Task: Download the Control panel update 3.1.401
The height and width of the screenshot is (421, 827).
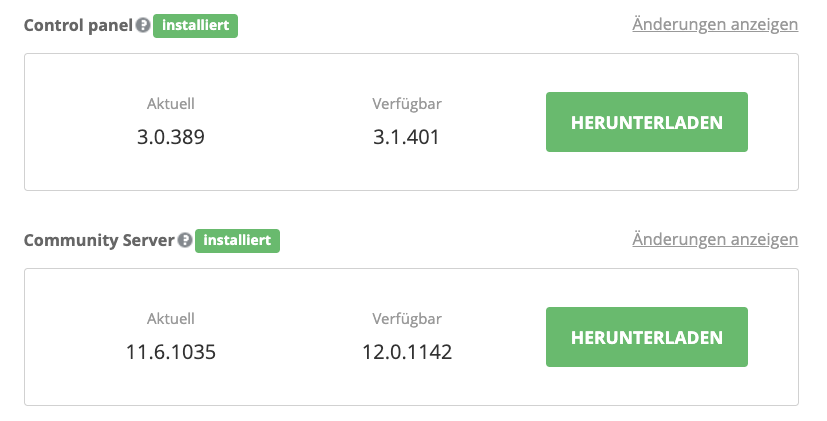Action: [x=647, y=122]
